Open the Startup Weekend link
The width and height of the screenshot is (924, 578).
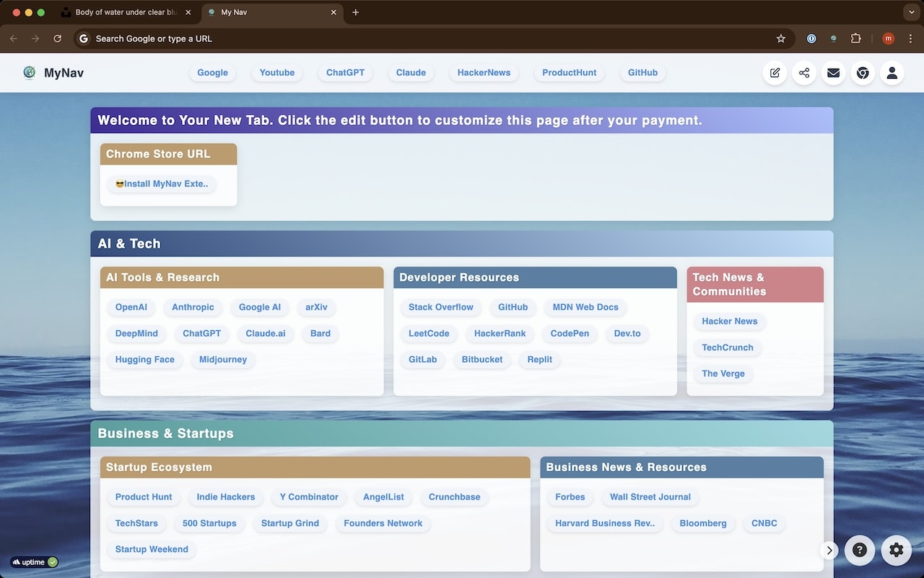tap(152, 549)
